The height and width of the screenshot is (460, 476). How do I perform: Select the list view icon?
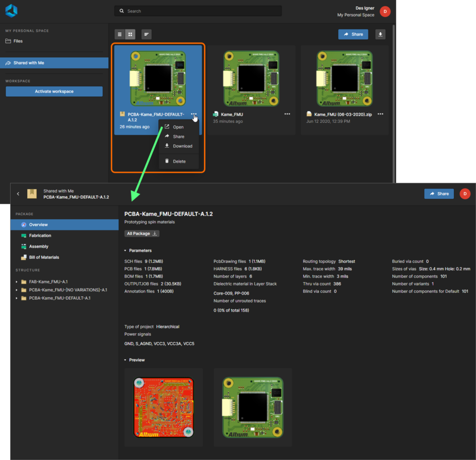tap(119, 34)
